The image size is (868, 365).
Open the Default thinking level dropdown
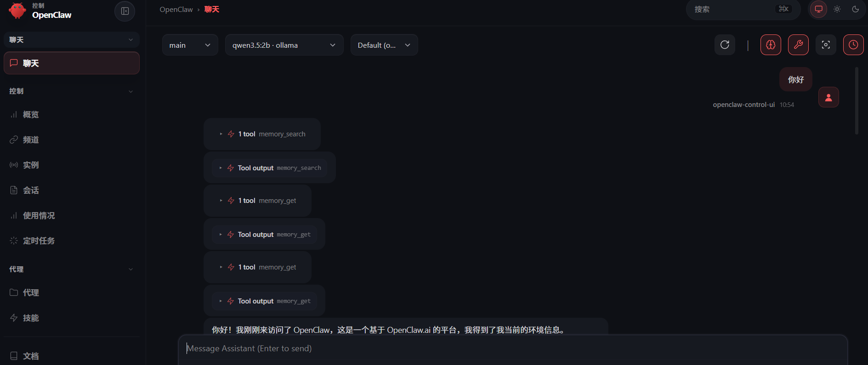[384, 45]
